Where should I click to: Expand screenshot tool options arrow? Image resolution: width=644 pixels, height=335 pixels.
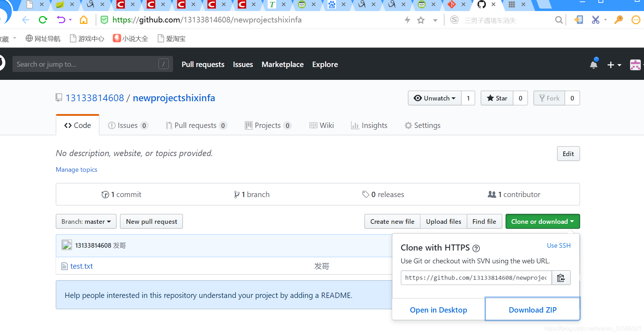[x=605, y=20]
